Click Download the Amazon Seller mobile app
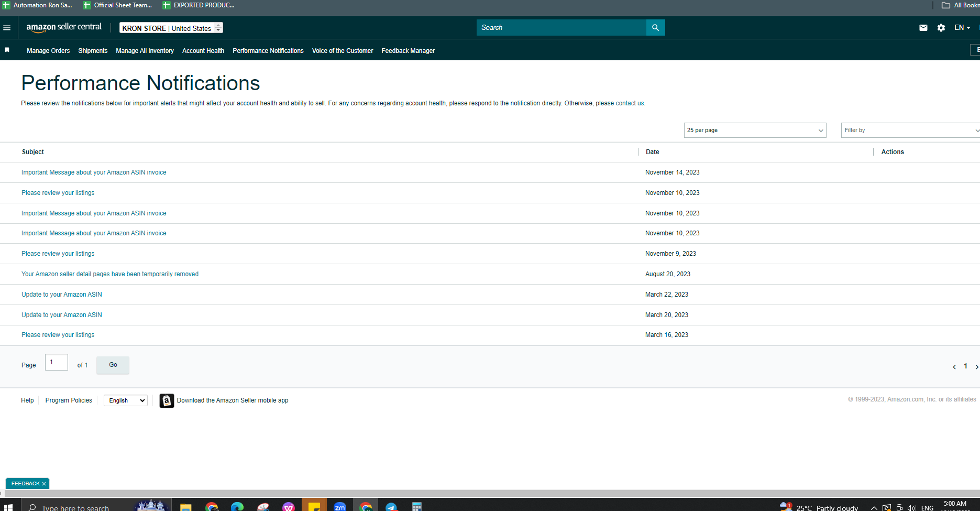Viewport: 980px width, 511px height. (233, 400)
